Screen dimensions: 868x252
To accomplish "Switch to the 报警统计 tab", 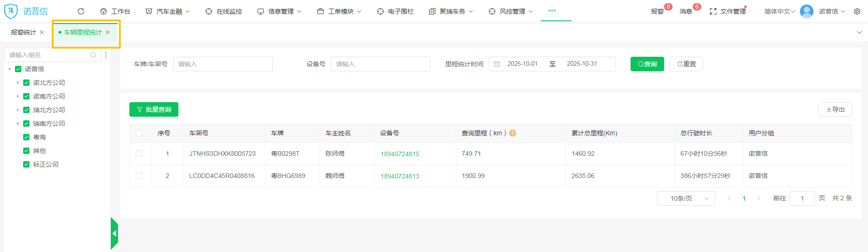I will click(x=23, y=32).
